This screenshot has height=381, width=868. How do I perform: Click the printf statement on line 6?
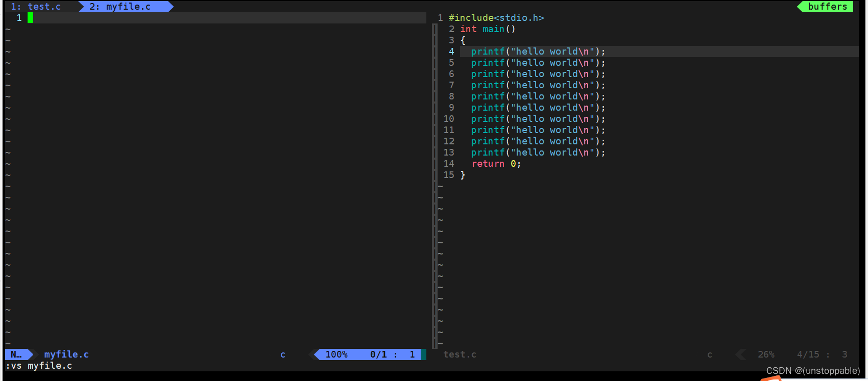point(538,74)
